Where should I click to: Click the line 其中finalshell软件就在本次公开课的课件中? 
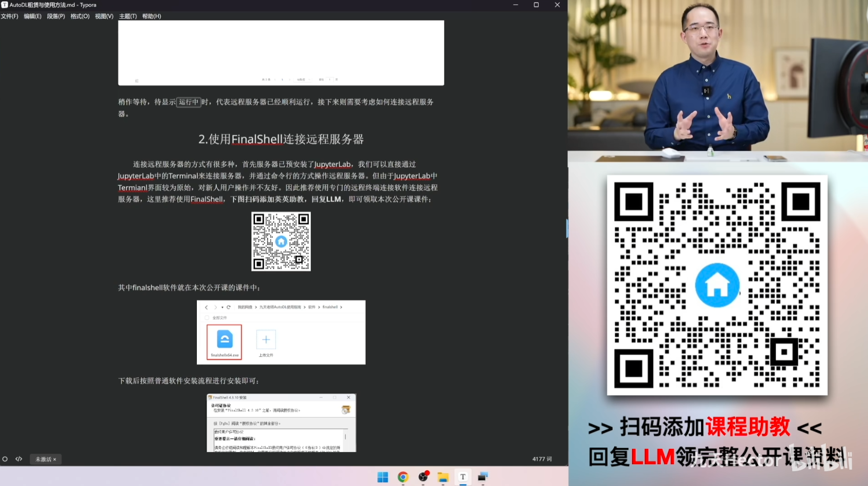point(189,287)
